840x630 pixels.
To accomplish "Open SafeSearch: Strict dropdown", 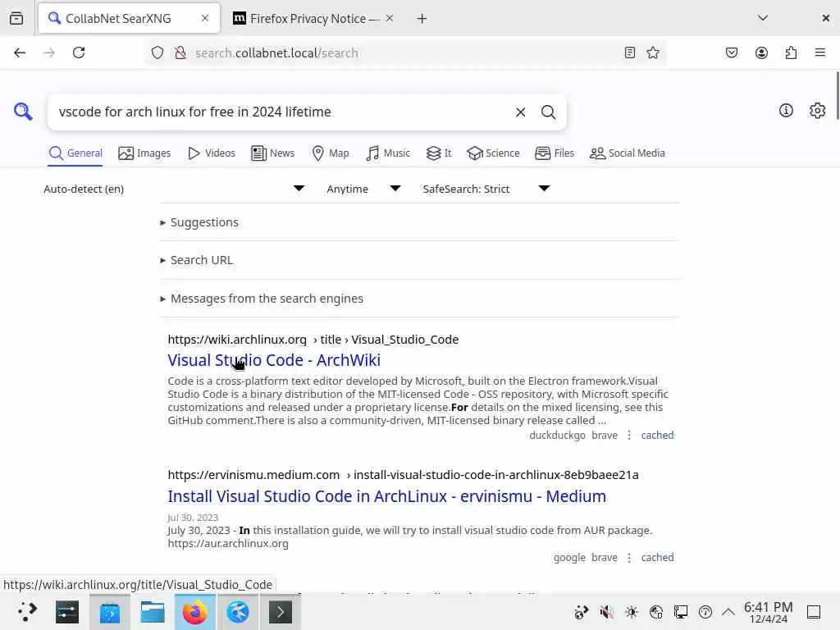I will tap(486, 189).
